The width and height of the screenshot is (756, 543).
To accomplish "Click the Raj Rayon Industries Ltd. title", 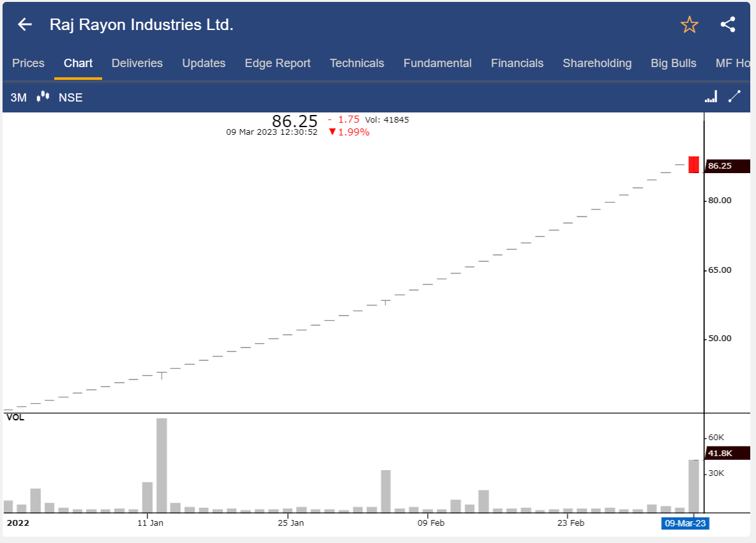I will coord(141,24).
